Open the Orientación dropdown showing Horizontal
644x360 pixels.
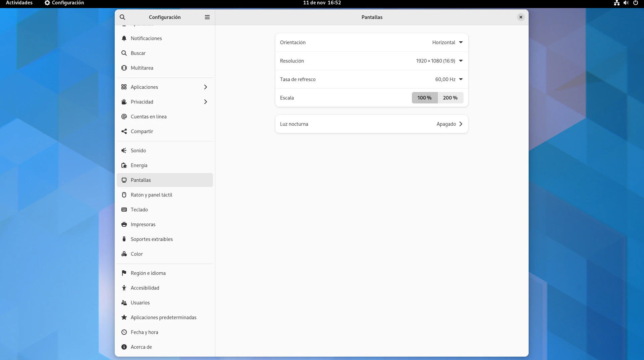click(447, 42)
